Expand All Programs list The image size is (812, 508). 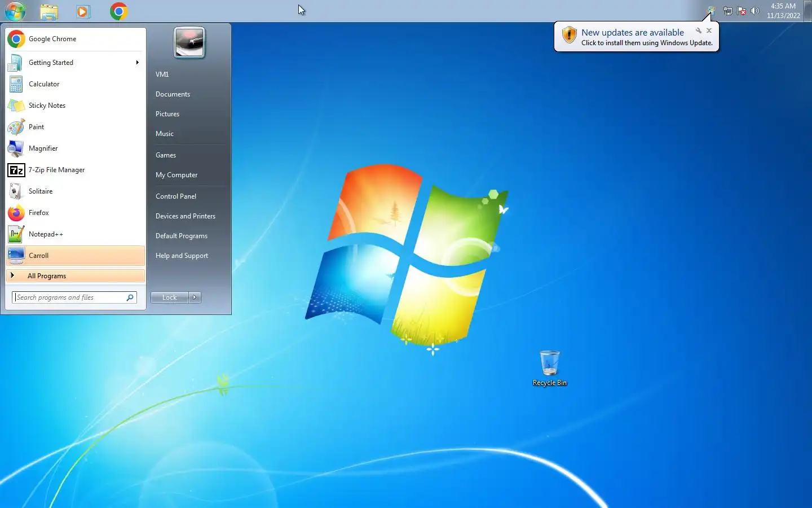[x=76, y=276]
